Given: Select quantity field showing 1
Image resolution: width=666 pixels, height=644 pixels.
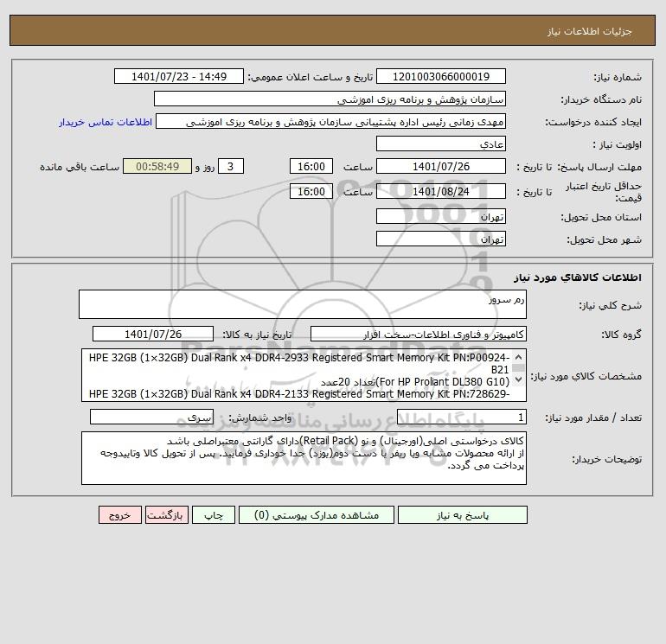Looking at the screenshot, I should tap(462, 418).
